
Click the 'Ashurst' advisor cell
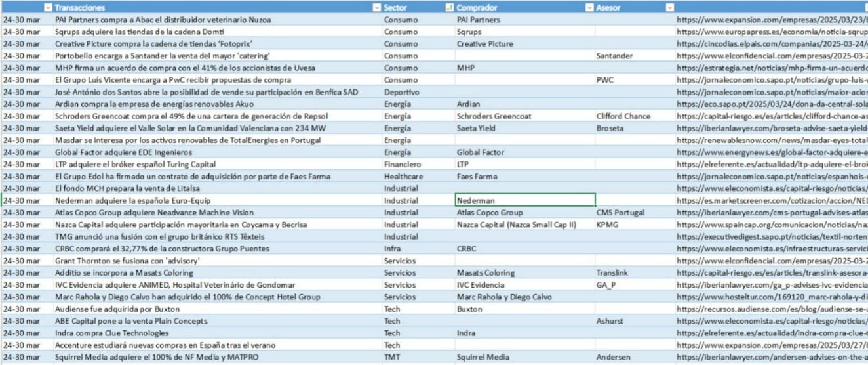(x=635, y=321)
